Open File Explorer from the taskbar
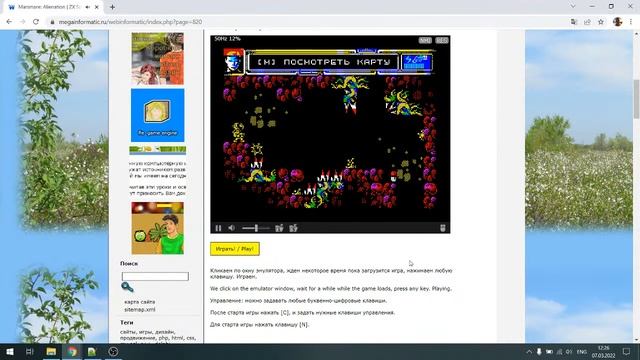 pos(51,351)
